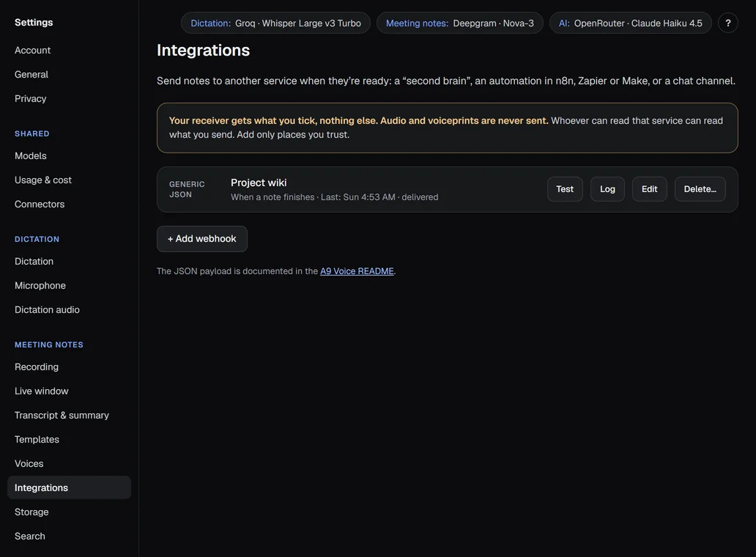Click the GENERIC JSON label
The width and height of the screenshot is (756, 557).
click(x=187, y=189)
